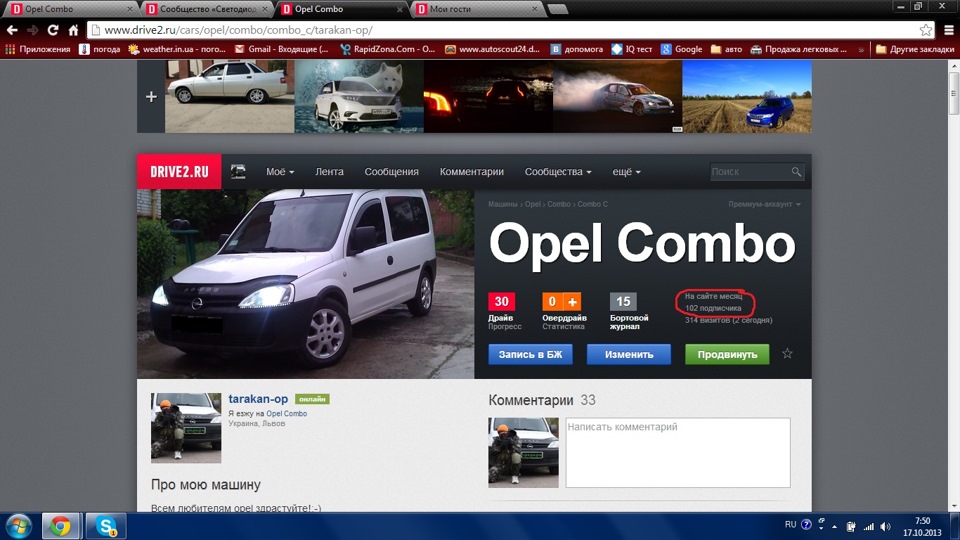This screenshot has height=540, width=960.
Task: Open the Gmail Входящие bookmark
Action: pos(282,49)
